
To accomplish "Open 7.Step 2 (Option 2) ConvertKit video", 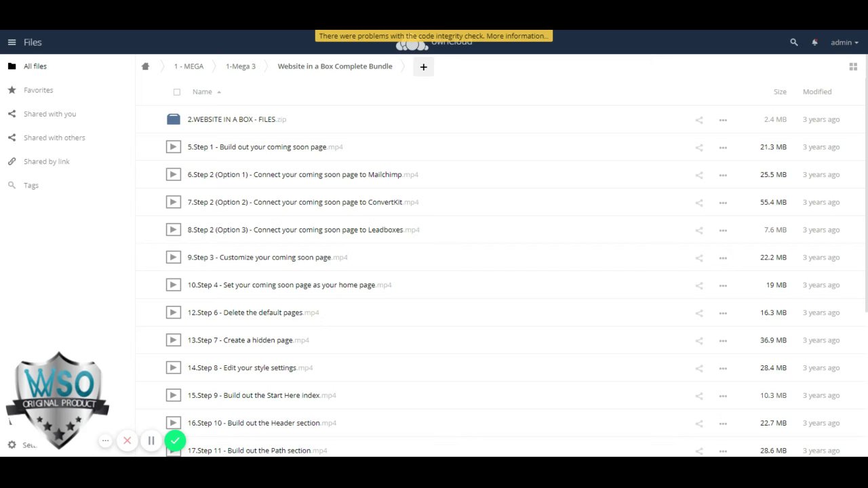I will (x=303, y=202).
